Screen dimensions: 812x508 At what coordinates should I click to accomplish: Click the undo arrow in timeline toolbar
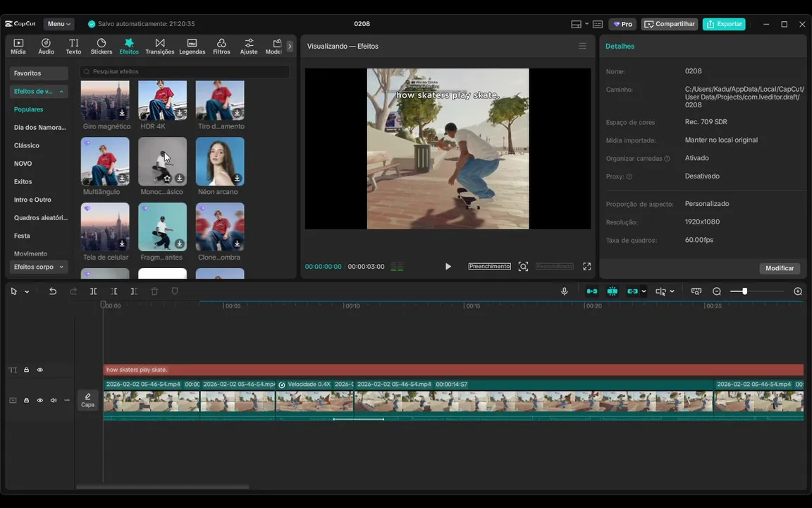tap(53, 291)
